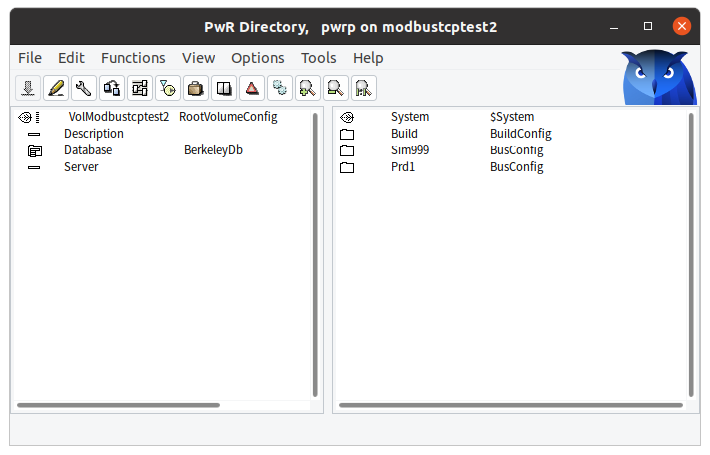Image resolution: width=710 pixels, height=455 pixels.
Task: Click the briefcase toolbar icon
Action: pos(196,88)
